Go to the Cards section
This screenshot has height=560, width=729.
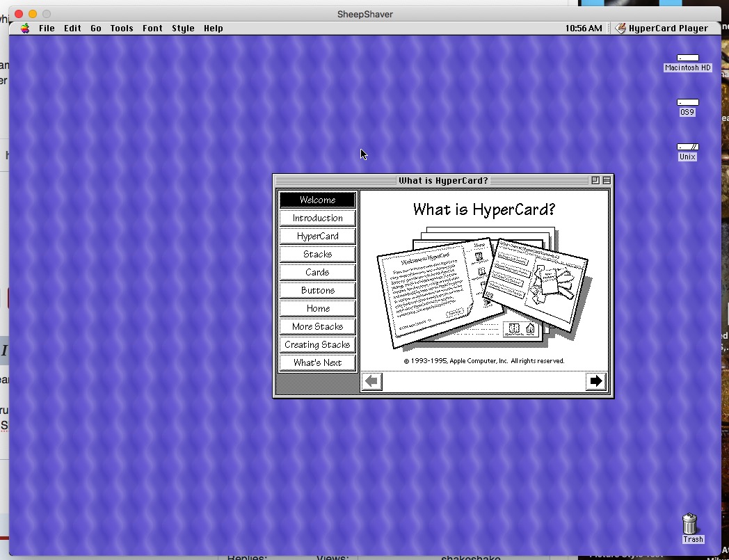pos(317,272)
